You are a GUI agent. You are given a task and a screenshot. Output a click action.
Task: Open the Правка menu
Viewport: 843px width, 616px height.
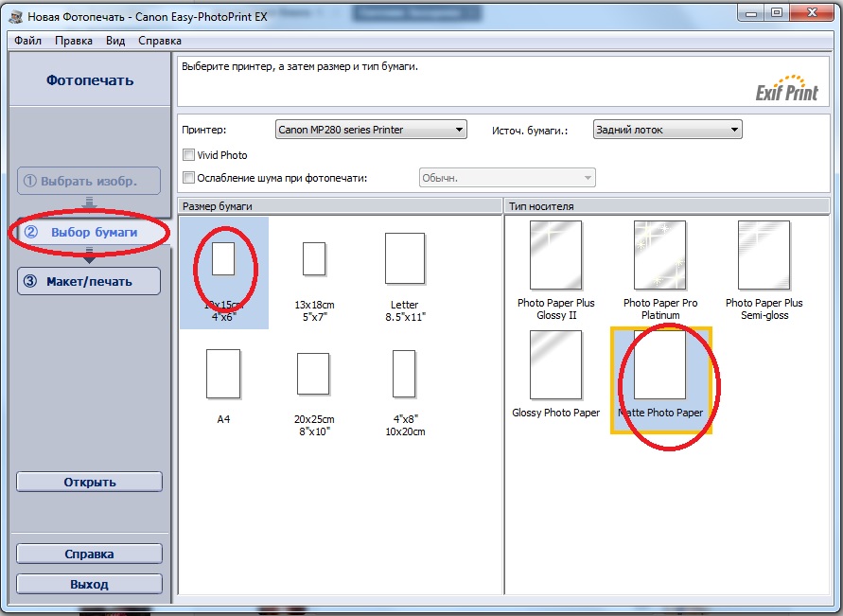tap(74, 41)
